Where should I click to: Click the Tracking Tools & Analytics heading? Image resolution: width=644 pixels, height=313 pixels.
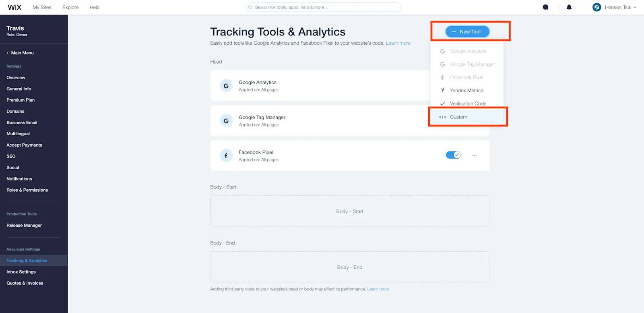[278, 32]
